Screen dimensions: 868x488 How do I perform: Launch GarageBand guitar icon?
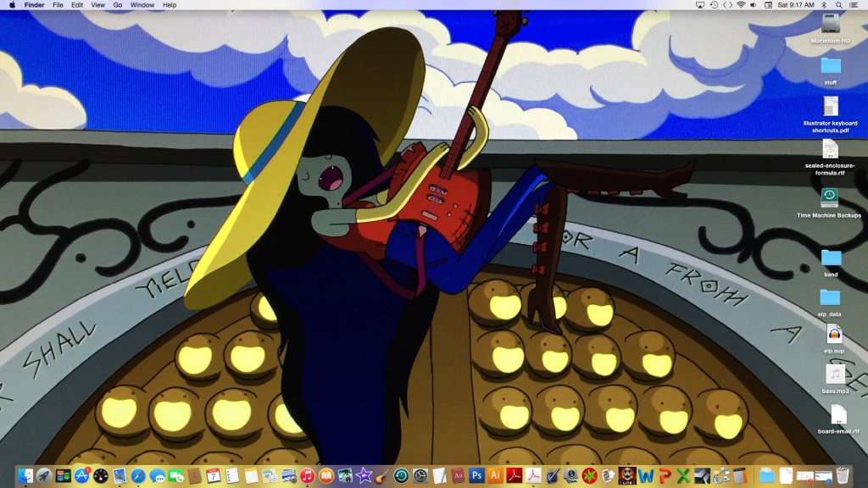pyautogui.click(x=382, y=476)
